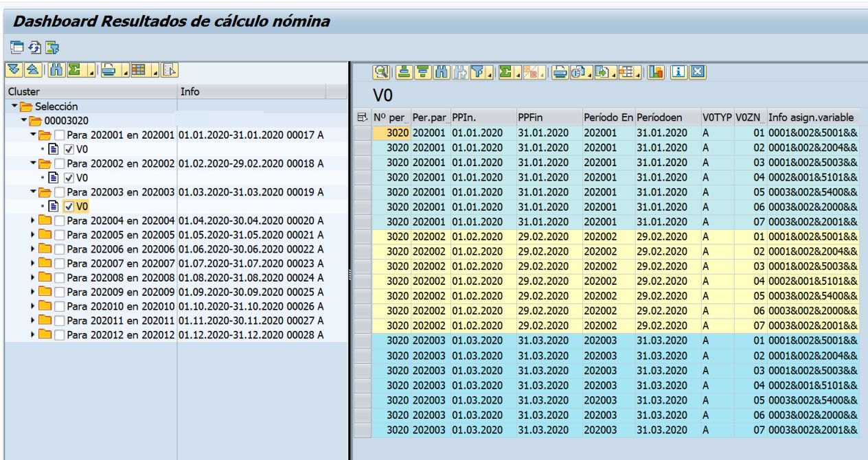868x460 pixels.
Task: Expand all nodes in the tree toolbar
Action: coord(14,69)
